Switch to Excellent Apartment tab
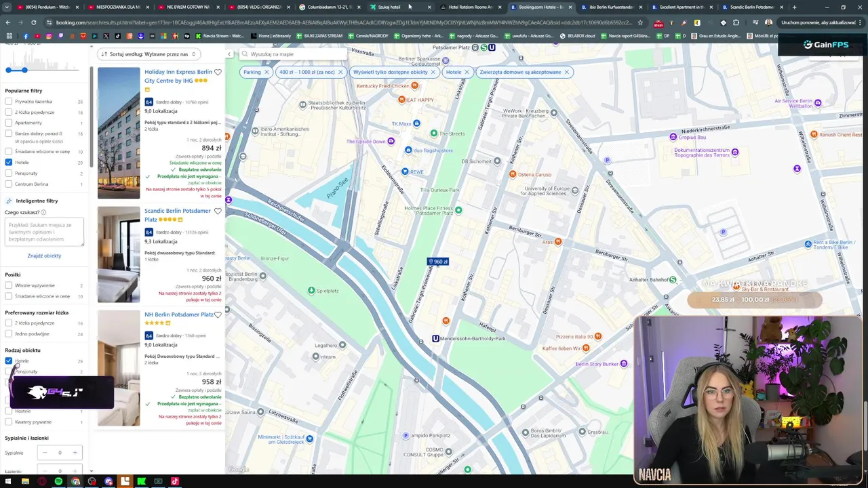Screen dimensions: 868x488 (680, 7)
